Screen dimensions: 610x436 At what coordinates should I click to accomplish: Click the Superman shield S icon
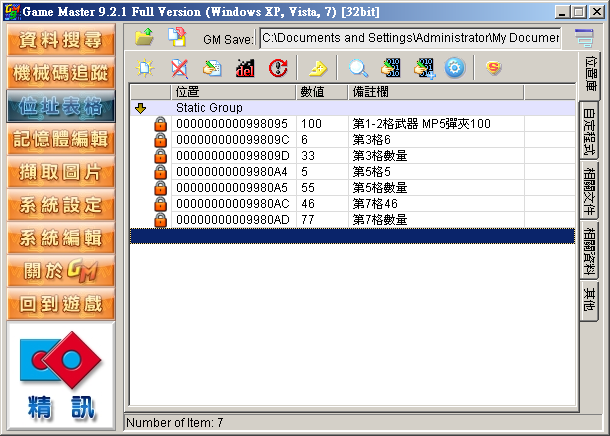tap(494, 68)
